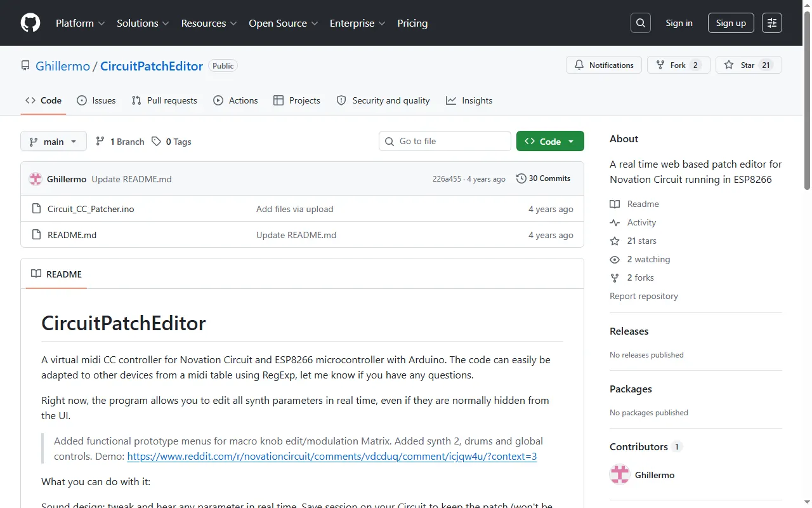Screen dimensions: 812x508
Task: Open the Ghillermo owner link in breadcrumb
Action: point(63,66)
